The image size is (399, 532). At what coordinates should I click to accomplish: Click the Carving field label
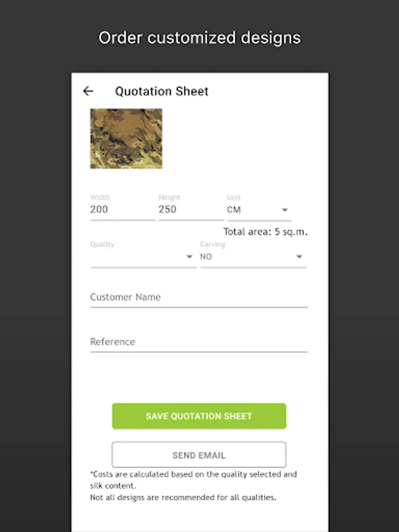[212, 244]
